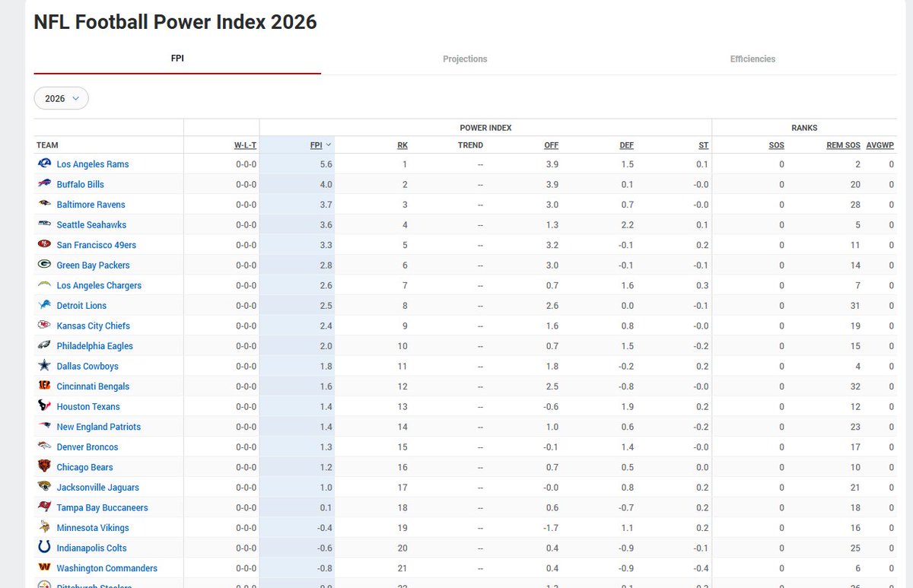This screenshot has height=588, width=913.
Task: Open Chicago Bears team link
Action: tap(84, 467)
